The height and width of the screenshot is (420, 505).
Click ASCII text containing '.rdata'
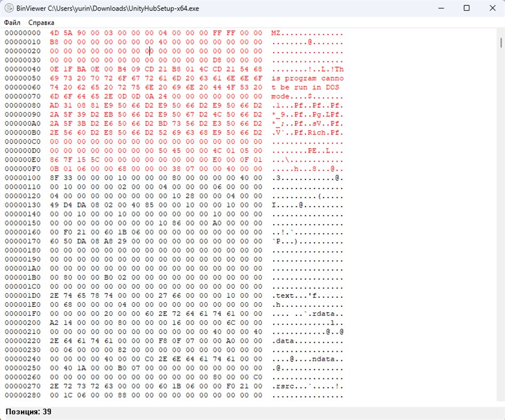pos(308,314)
